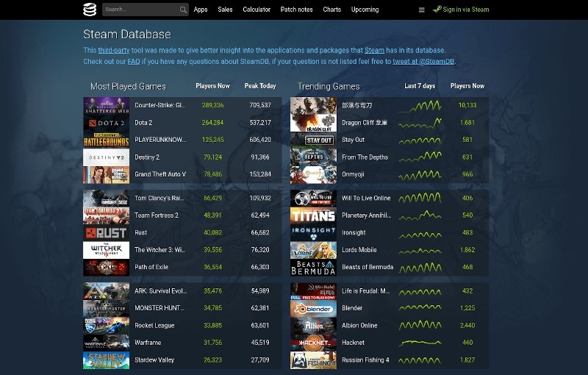Screen dimensions: 588x375
Task: Click Dota 2 players count 264,284
Action: (212, 123)
